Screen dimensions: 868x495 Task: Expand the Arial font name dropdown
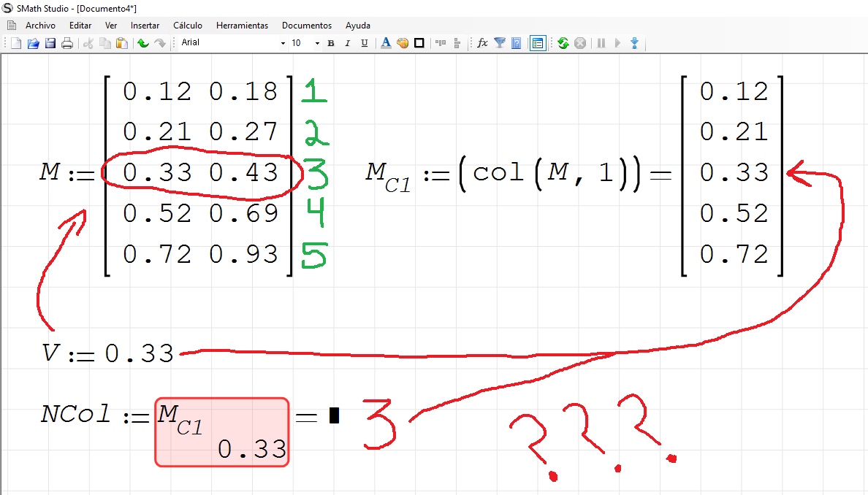point(283,44)
